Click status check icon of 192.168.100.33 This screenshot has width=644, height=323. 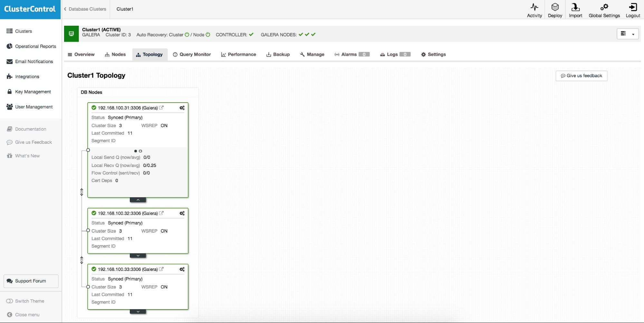tap(94, 269)
